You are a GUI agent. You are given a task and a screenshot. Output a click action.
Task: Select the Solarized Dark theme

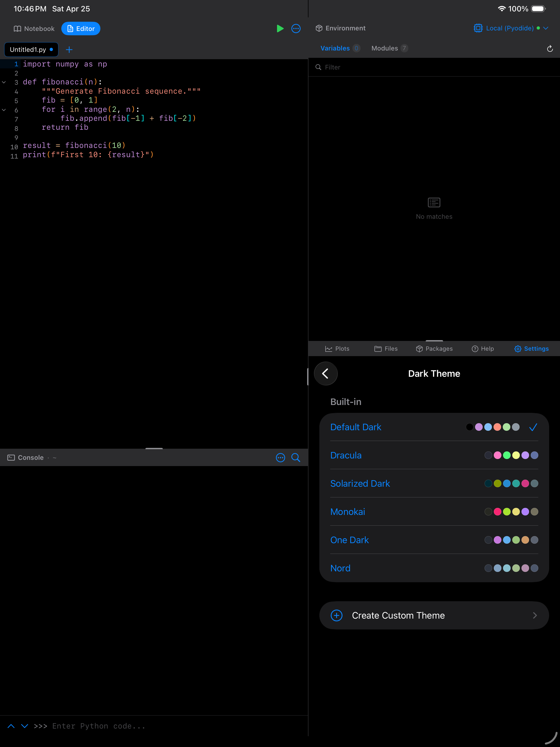pyautogui.click(x=434, y=484)
